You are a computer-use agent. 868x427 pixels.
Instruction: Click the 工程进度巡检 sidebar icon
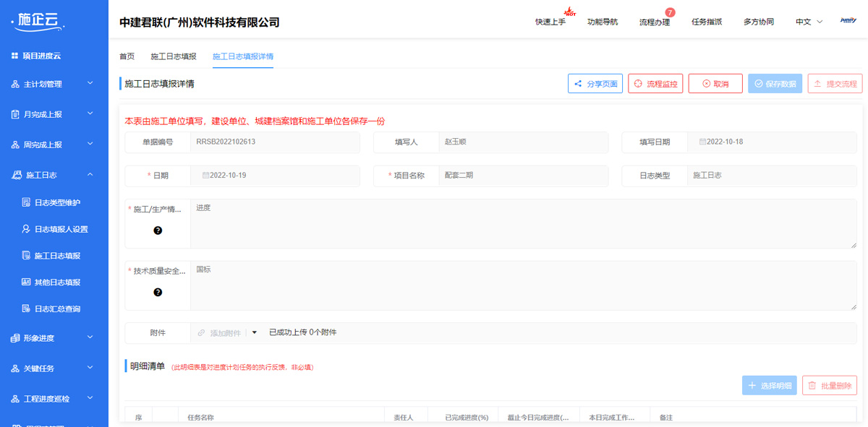pos(15,399)
